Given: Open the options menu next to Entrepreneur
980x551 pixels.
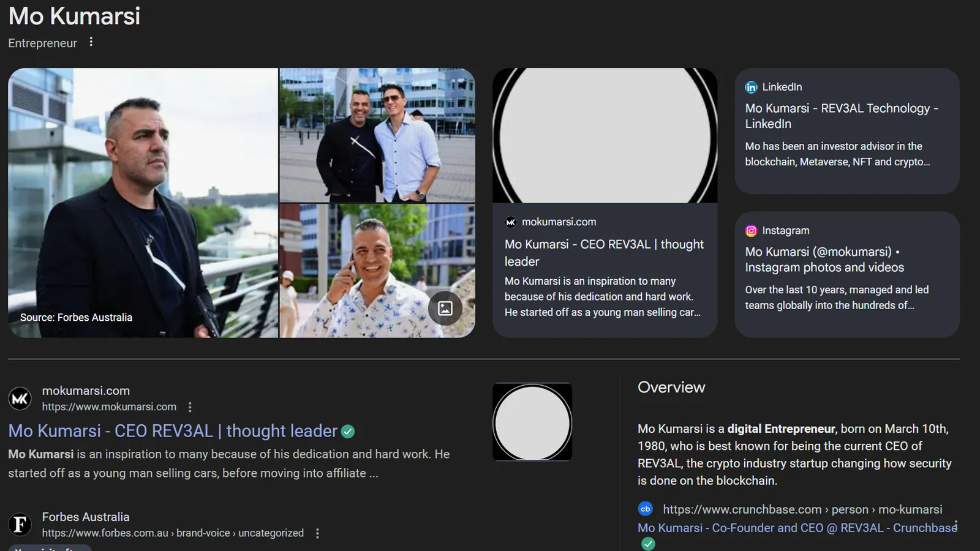Looking at the screenshot, I should tap(91, 42).
